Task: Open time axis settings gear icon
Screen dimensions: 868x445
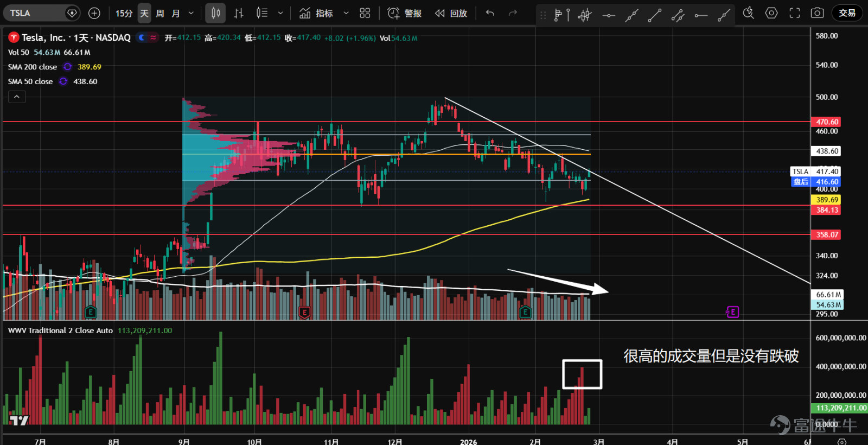Action: [x=841, y=441]
